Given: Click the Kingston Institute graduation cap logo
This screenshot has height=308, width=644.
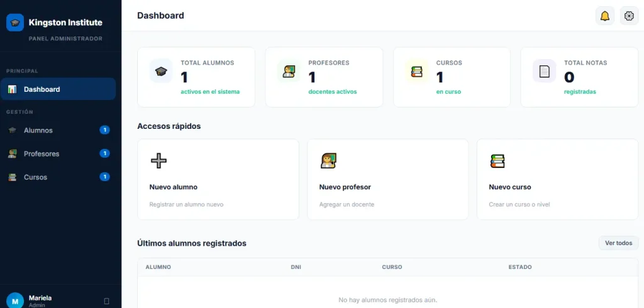Looking at the screenshot, I should click(x=15, y=23).
